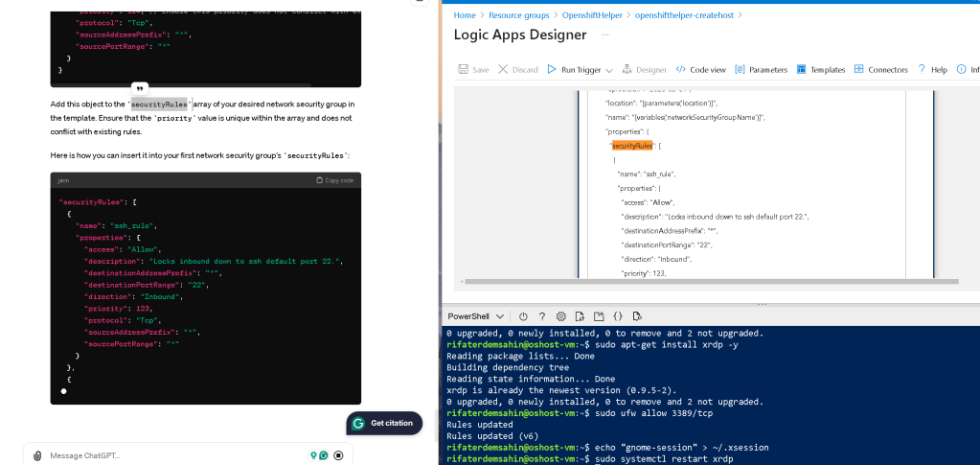This screenshot has width=980, height=465.
Task: Click the "destinationPortRange": "22" line in code view
Action: pos(666,244)
